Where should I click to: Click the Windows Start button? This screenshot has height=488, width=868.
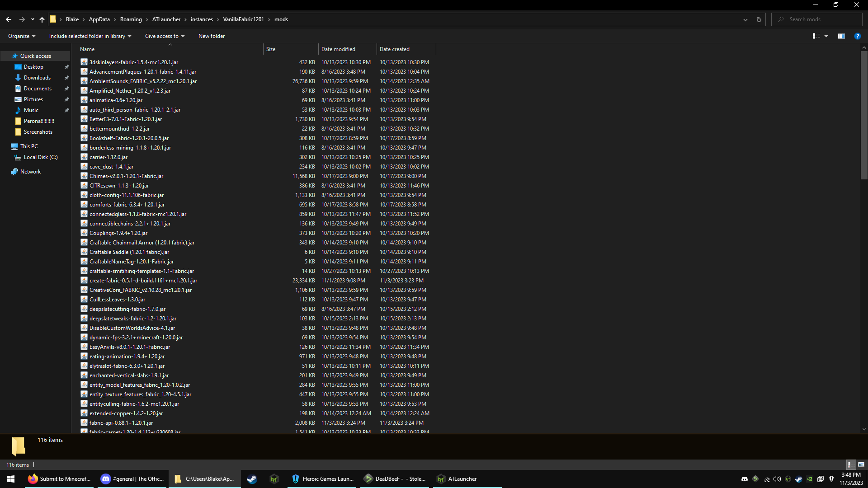11,479
